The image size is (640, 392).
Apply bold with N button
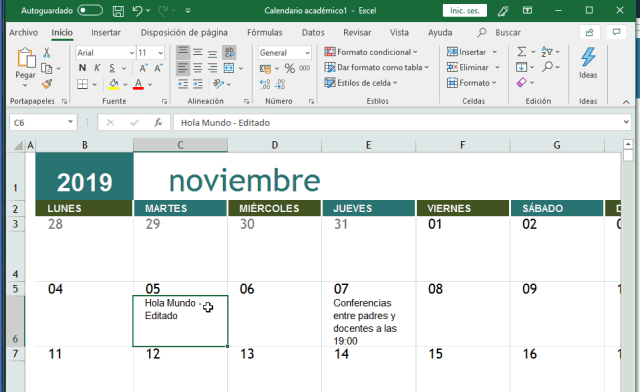(x=82, y=68)
